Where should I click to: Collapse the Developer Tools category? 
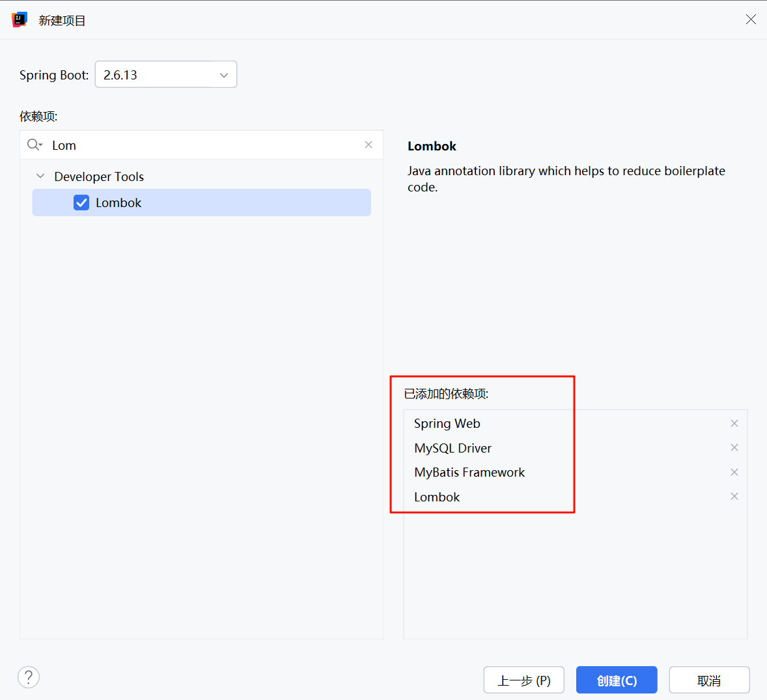point(40,176)
